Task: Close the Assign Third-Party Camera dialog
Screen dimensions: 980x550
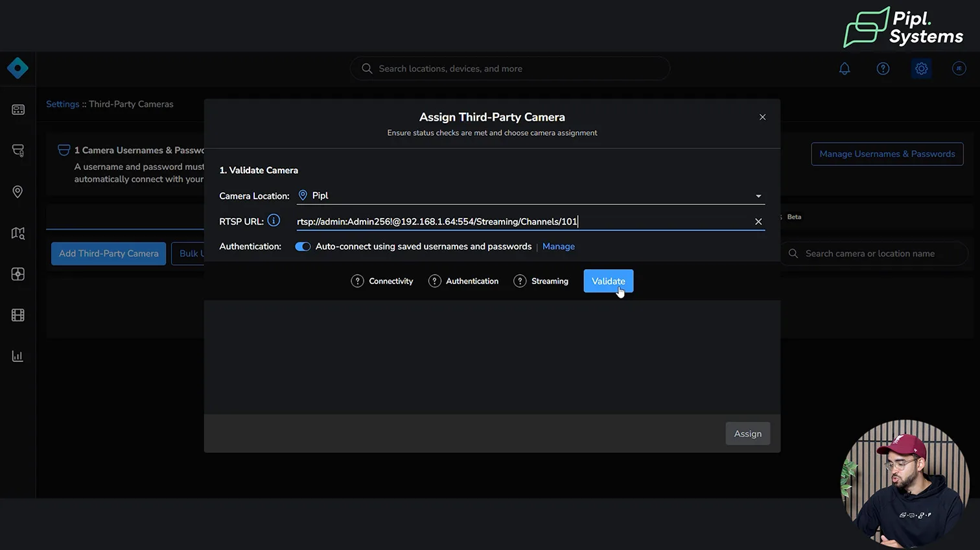Action: coord(762,117)
